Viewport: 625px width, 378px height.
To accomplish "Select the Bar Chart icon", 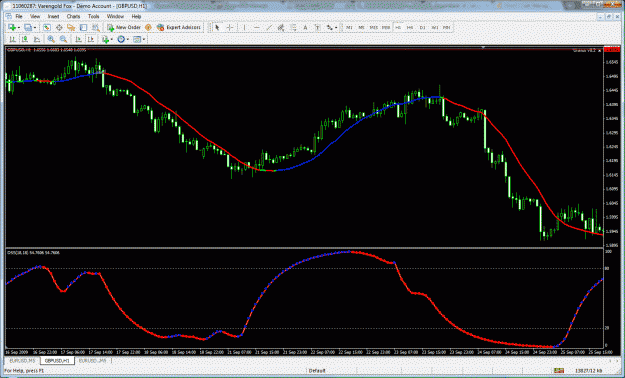I will (12, 39).
